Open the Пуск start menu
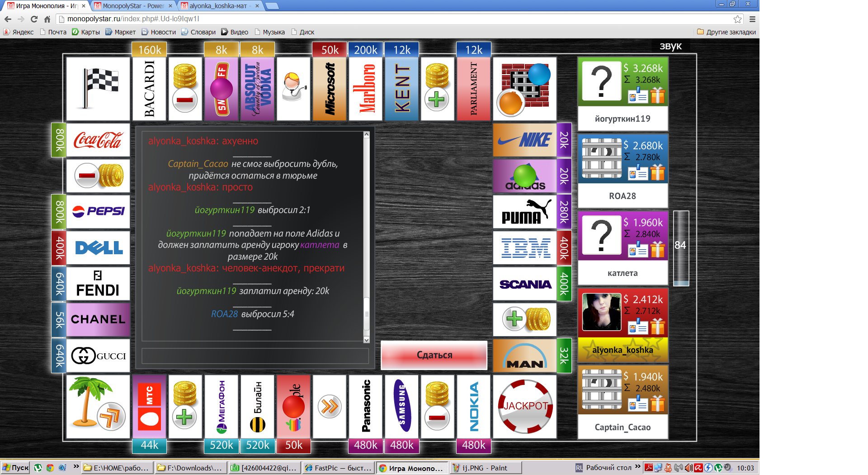The image size is (868, 475). coord(15,468)
